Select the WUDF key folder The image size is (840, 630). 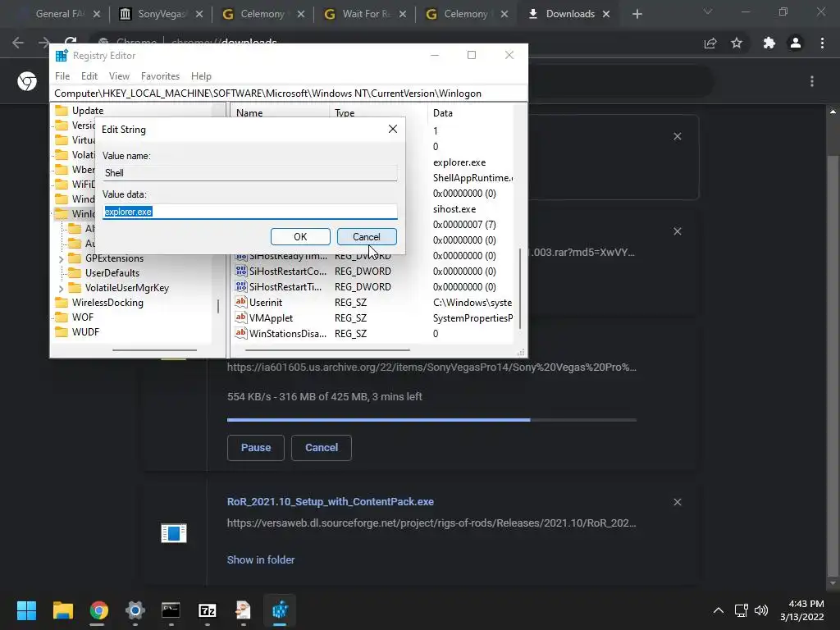pyautogui.click(x=85, y=332)
